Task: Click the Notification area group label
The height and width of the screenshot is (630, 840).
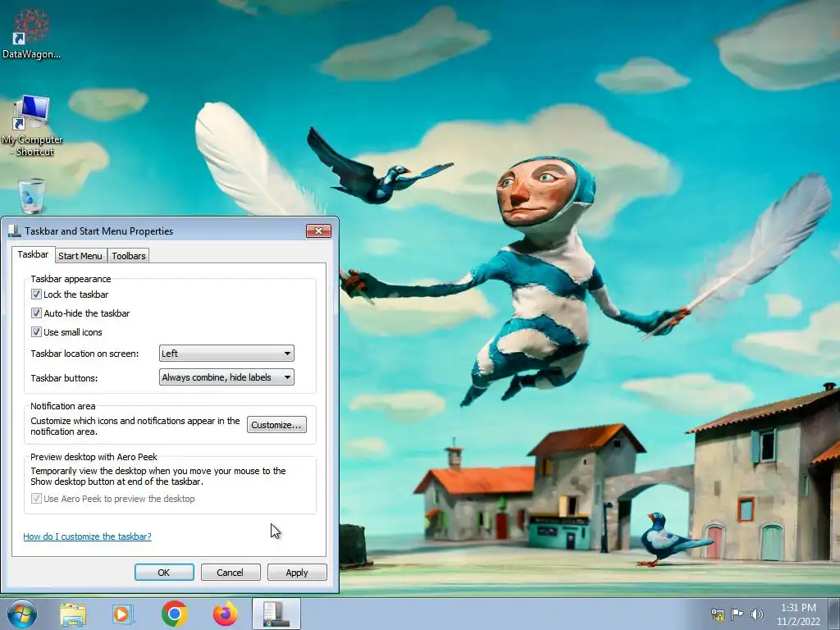Action: coord(62,406)
